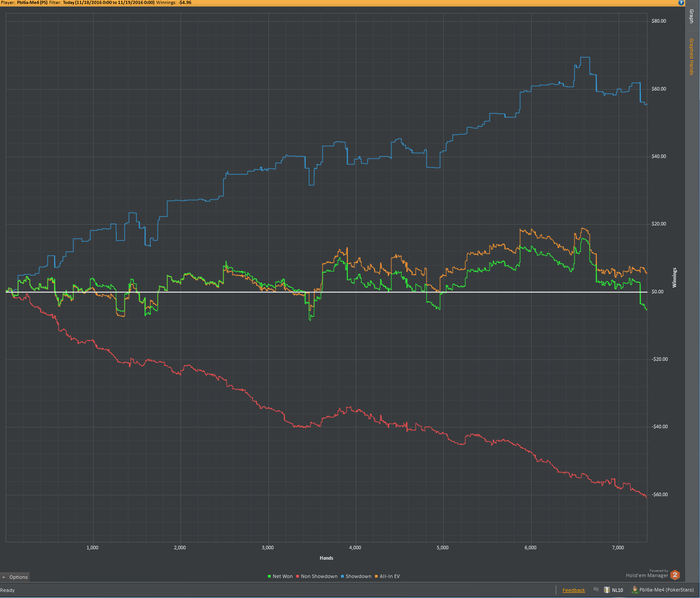Click the All-In EV legend swatch
The image size is (700, 598).
click(x=376, y=576)
